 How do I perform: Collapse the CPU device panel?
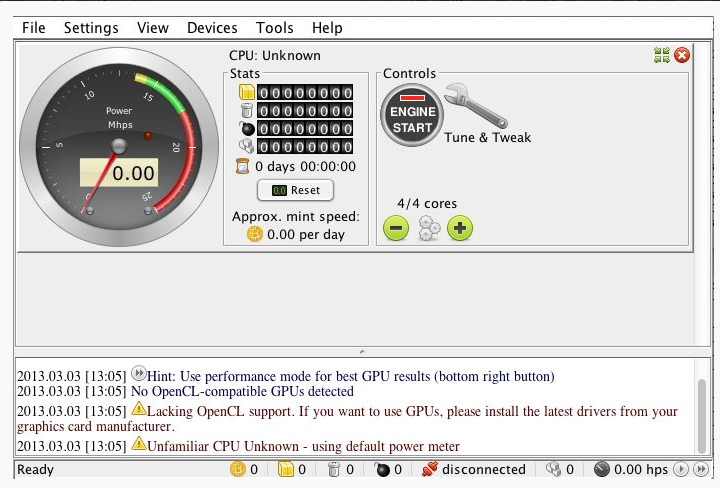click(x=662, y=56)
